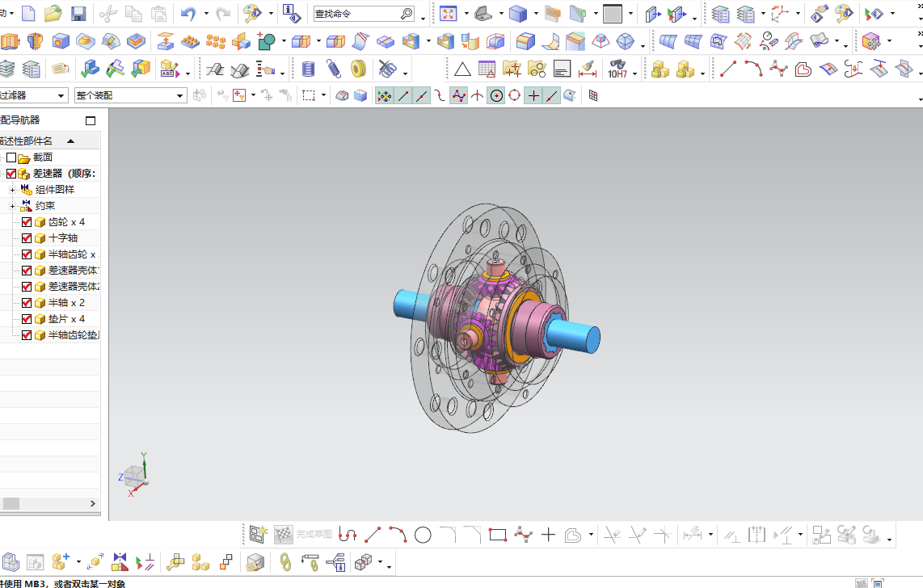This screenshot has width=923, height=588.
Task: Open the cylindrical compression spring tool
Action: (308, 69)
